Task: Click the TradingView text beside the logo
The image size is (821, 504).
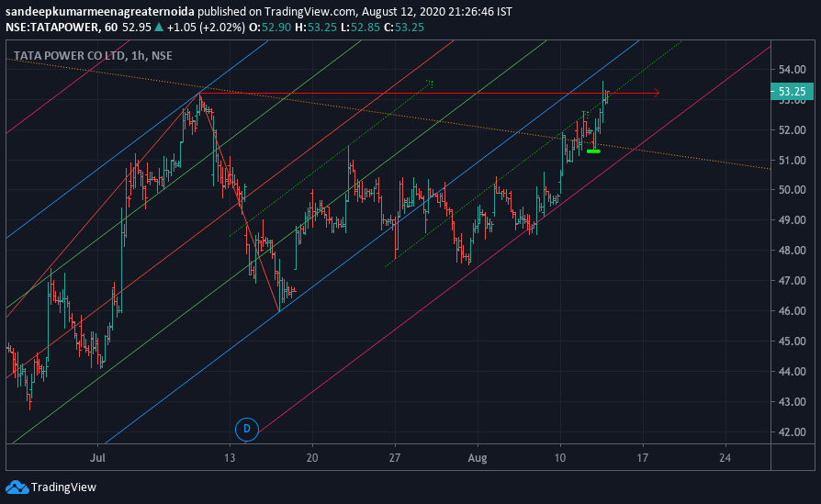Action: tap(64, 487)
